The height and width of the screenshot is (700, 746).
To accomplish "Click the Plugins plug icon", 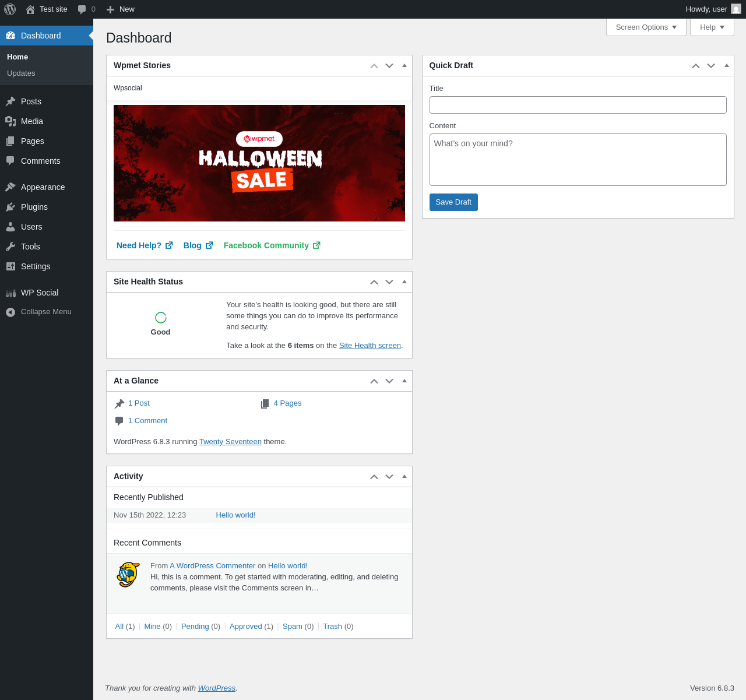I will pyautogui.click(x=10, y=207).
